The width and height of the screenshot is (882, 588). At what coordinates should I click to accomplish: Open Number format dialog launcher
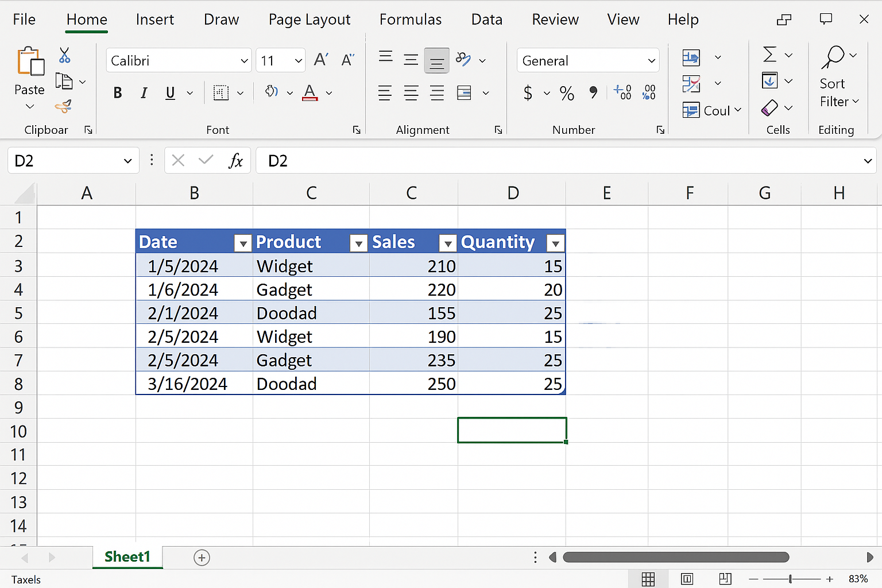(x=660, y=130)
